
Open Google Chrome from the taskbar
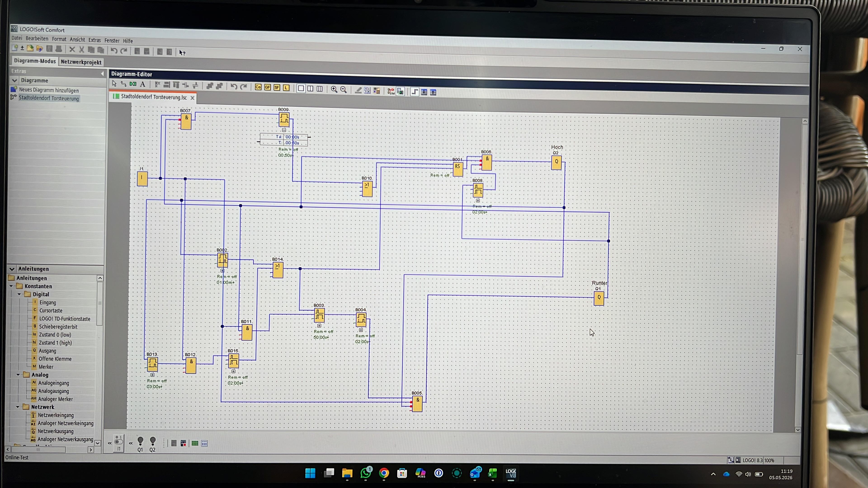coord(384,473)
